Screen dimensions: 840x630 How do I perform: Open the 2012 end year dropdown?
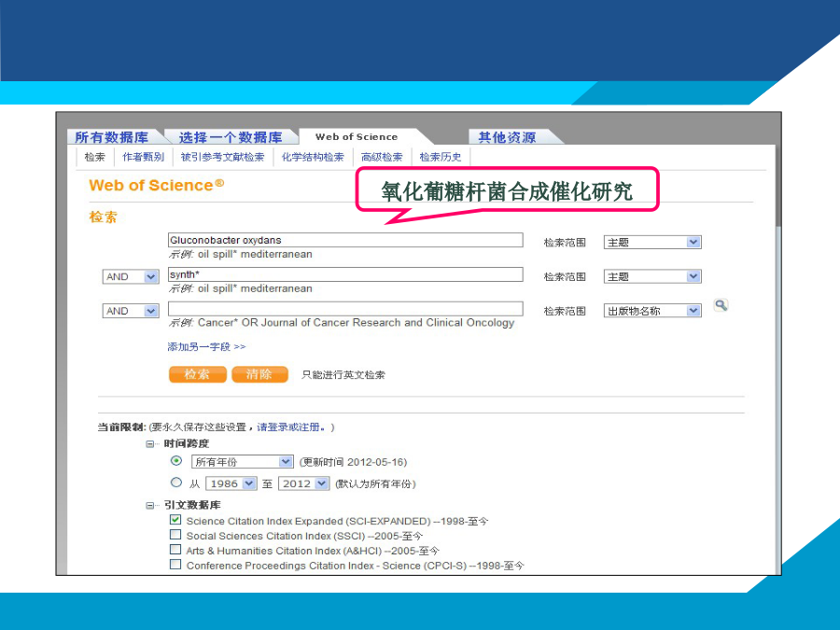point(303,483)
